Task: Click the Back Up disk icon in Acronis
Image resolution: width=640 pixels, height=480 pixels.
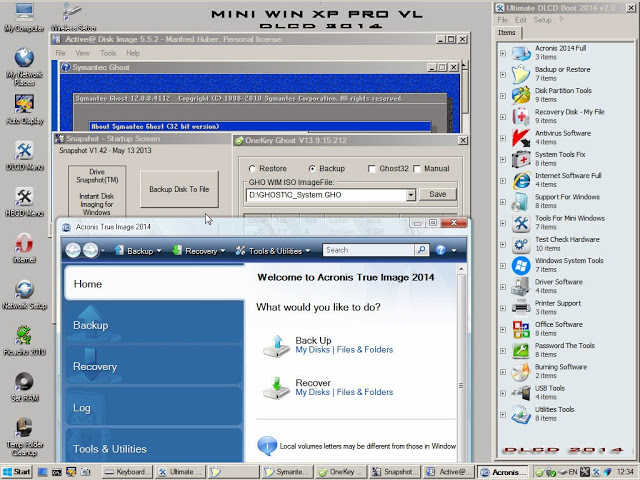Action: coord(277,346)
